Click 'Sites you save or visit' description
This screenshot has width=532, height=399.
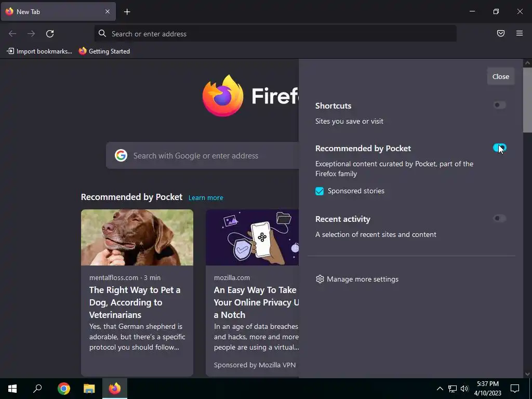349,122
